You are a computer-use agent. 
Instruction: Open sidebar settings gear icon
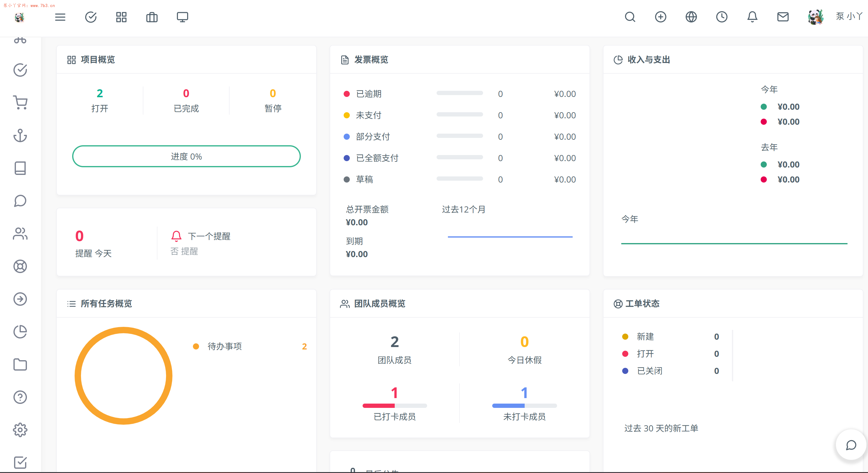(x=20, y=430)
